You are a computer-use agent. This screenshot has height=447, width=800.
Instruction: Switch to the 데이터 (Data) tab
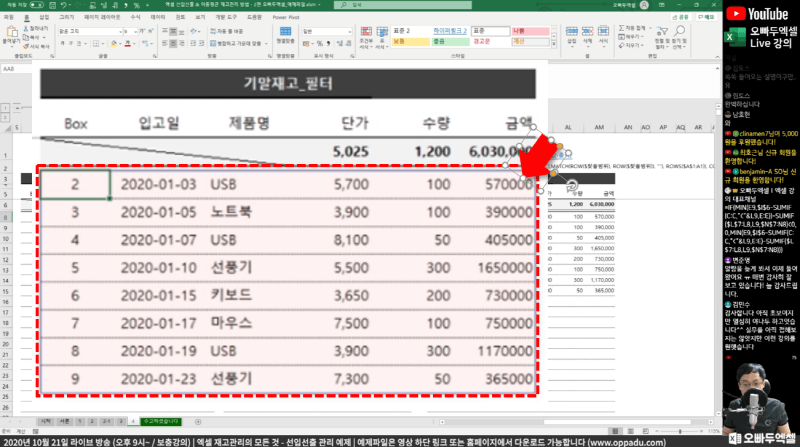[158, 17]
